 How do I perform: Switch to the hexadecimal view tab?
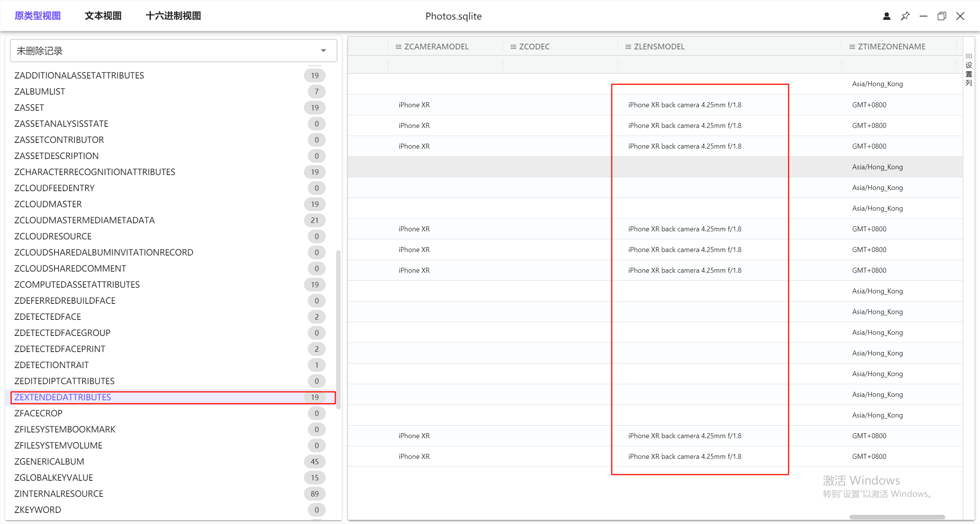(x=173, y=16)
